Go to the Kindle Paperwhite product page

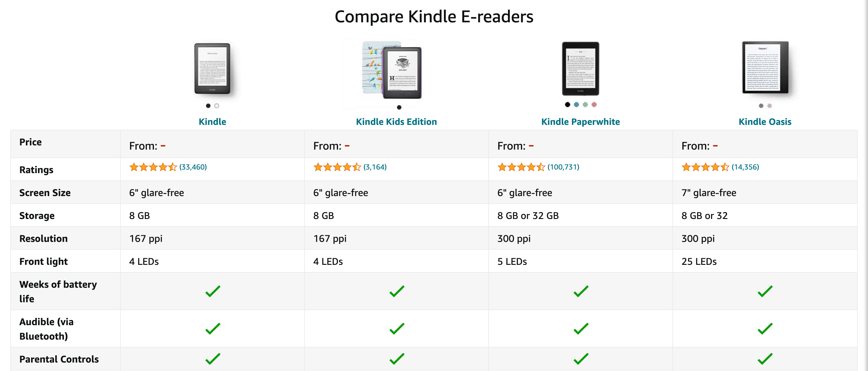click(x=580, y=122)
